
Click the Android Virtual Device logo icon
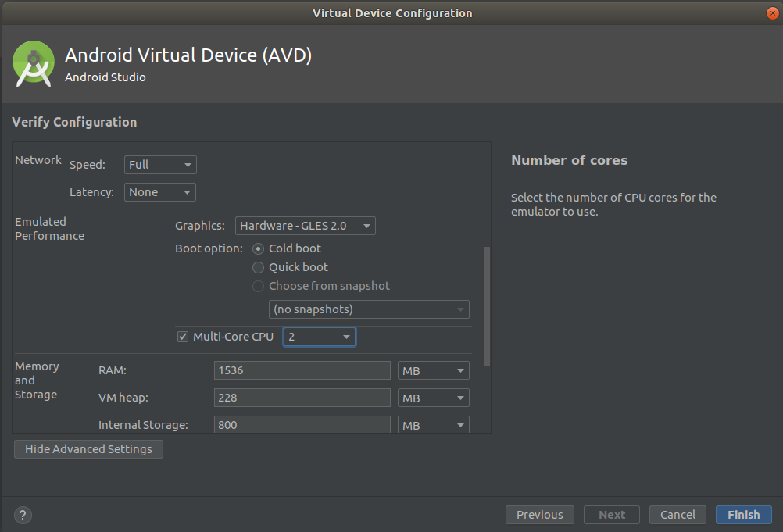[33, 65]
